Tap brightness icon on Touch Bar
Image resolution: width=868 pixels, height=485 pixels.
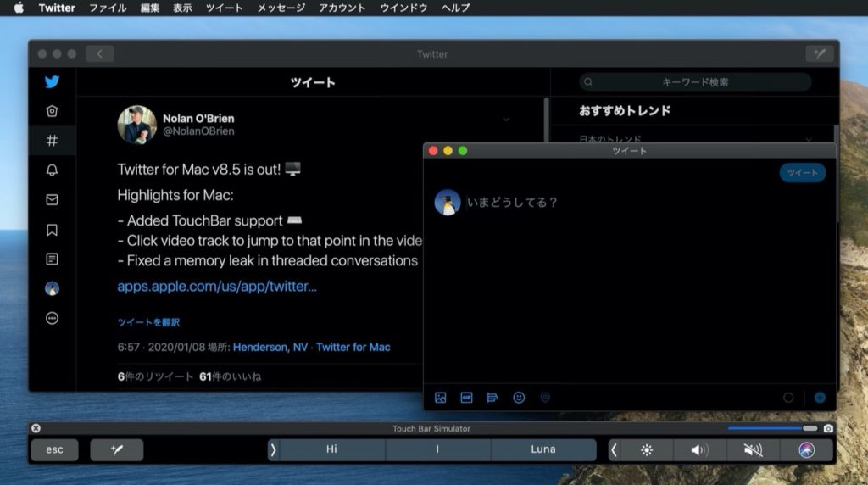click(647, 449)
